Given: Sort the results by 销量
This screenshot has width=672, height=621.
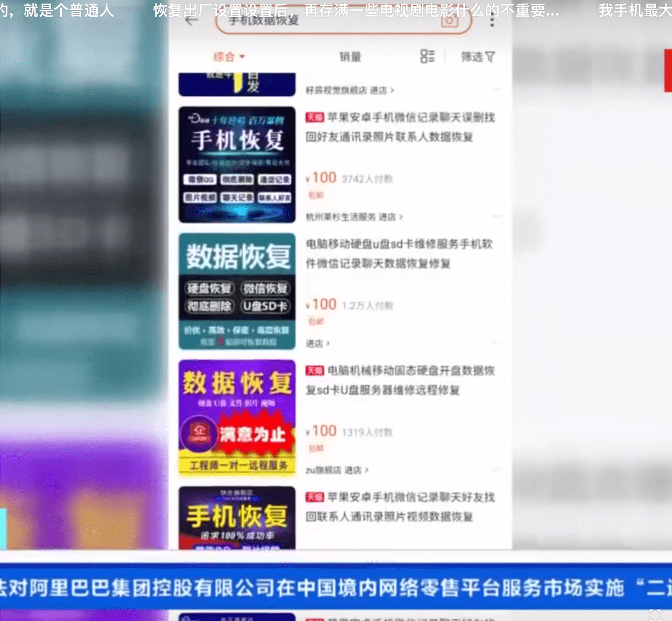Looking at the screenshot, I should click(x=350, y=57).
